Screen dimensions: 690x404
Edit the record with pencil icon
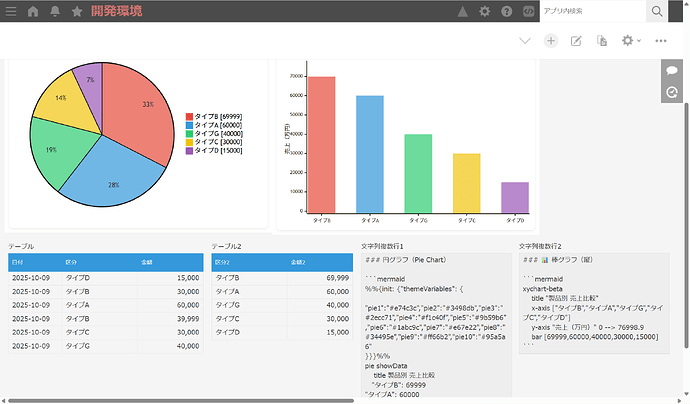click(x=576, y=41)
